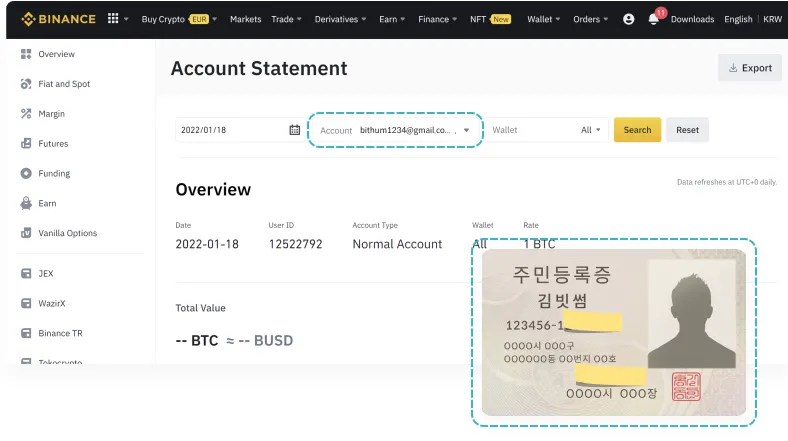This screenshot has width=788, height=441.
Task: Change language from English
Action: pos(738,19)
